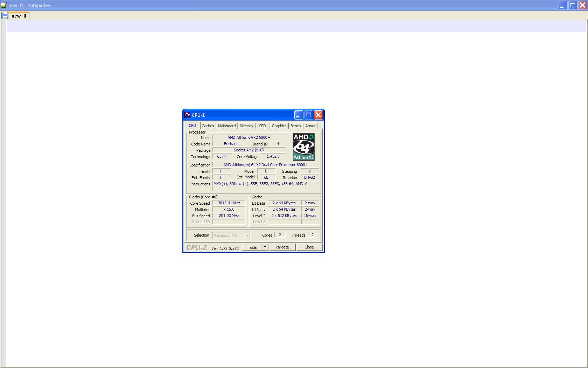The height and width of the screenshot is (368, 588).
Task: Click the Instructions field text
Action: point(266,186)
